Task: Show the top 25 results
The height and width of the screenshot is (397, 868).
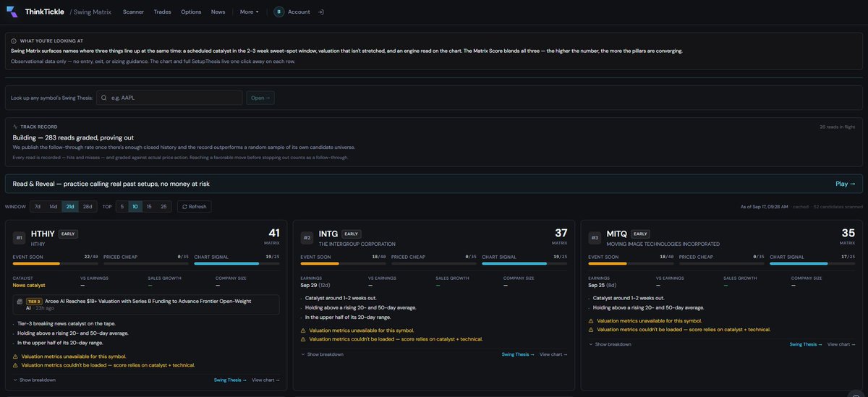Action: (164, 206)
